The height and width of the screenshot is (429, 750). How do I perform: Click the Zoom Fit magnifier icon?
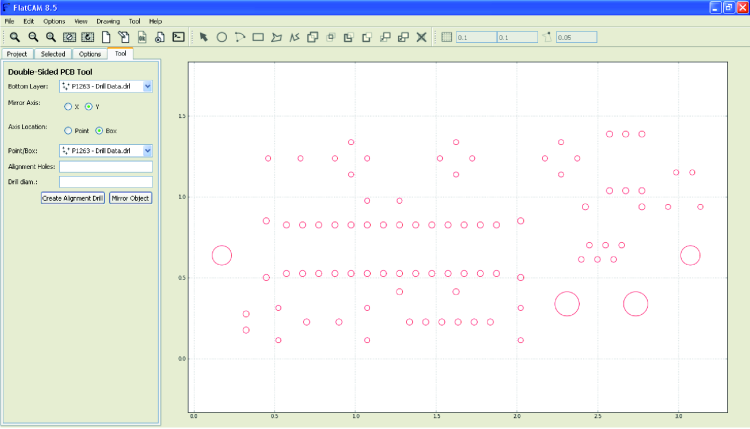tap(15, 37)
